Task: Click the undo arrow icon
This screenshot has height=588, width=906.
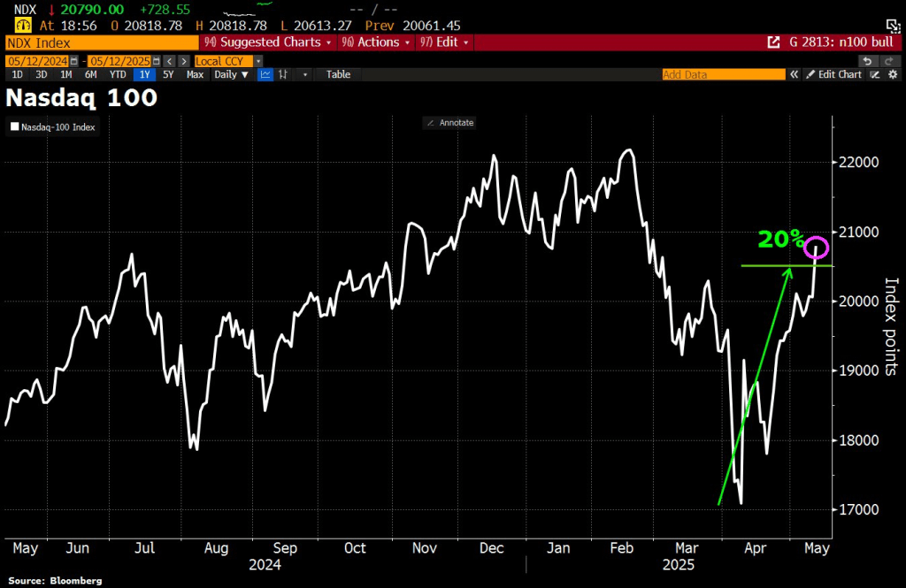Action: (867, 60)
